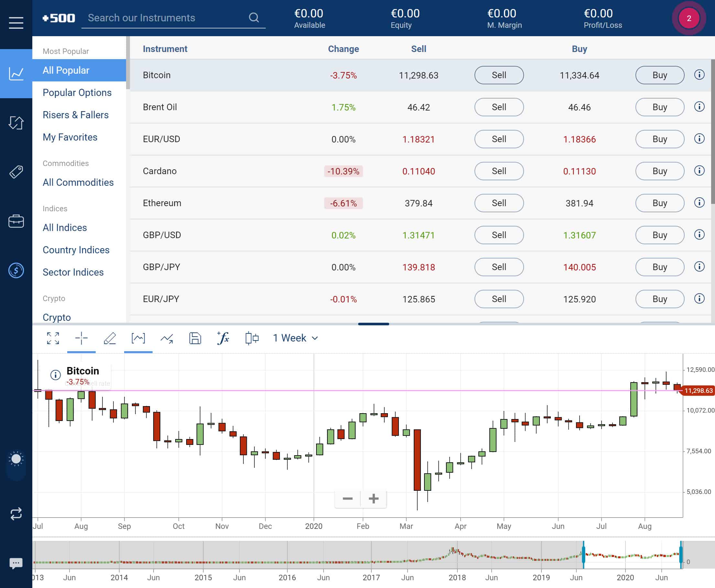Zoom out chart with minus button
The image size is (715, 588).
[347, 499]
